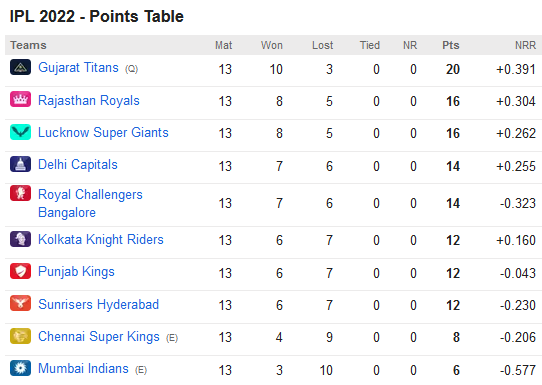Screen dimensions: 542x385
Task: Click the Pts column header
Action: click(451, 45)
